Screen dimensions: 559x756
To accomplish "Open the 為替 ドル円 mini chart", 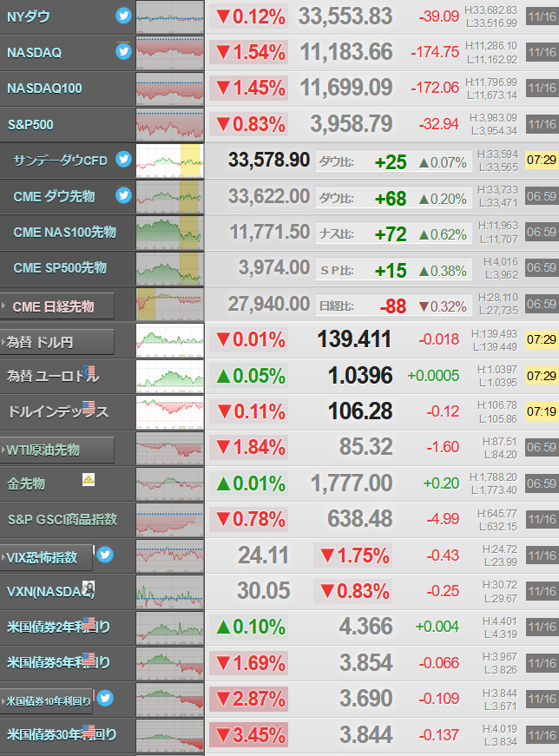I will 170,340.
